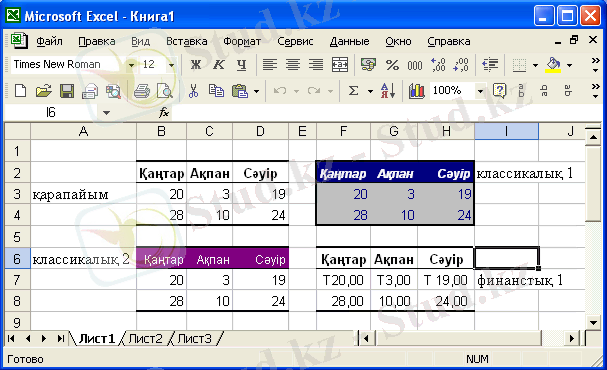Screen dimensions: 607x370
Task: Toggle underline with the Ч button
Action: [242, 65]
